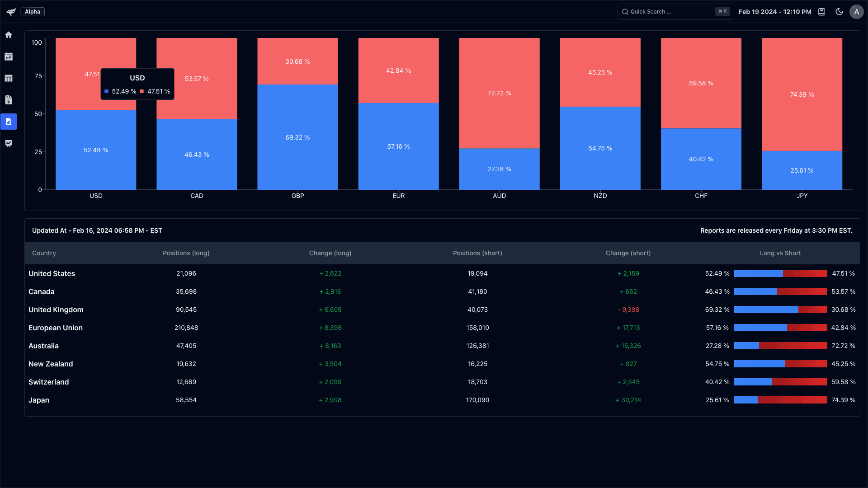Screen dimensions: 868x488
Task: Click the red 59.58 % CHF bar segment
Action: coord(701,83)
